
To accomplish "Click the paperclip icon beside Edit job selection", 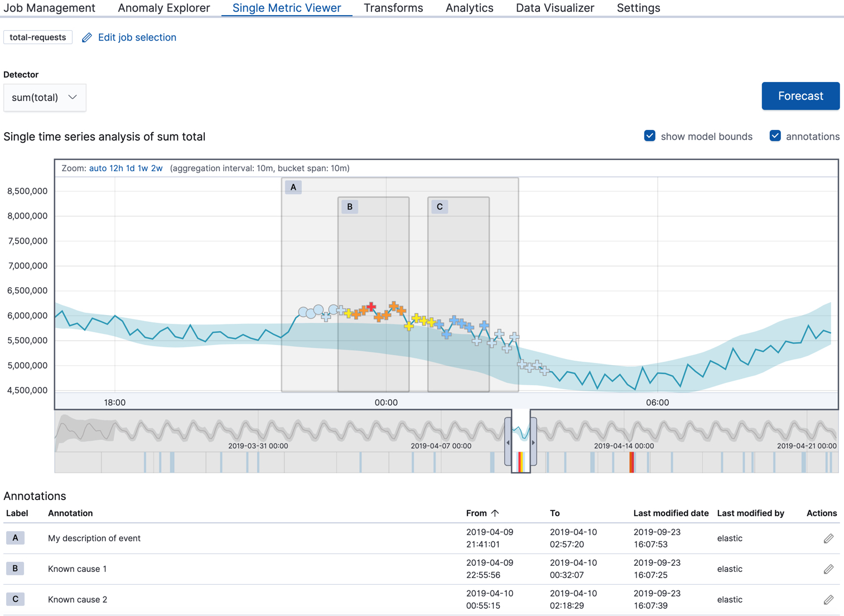I will tap(86, 37).
